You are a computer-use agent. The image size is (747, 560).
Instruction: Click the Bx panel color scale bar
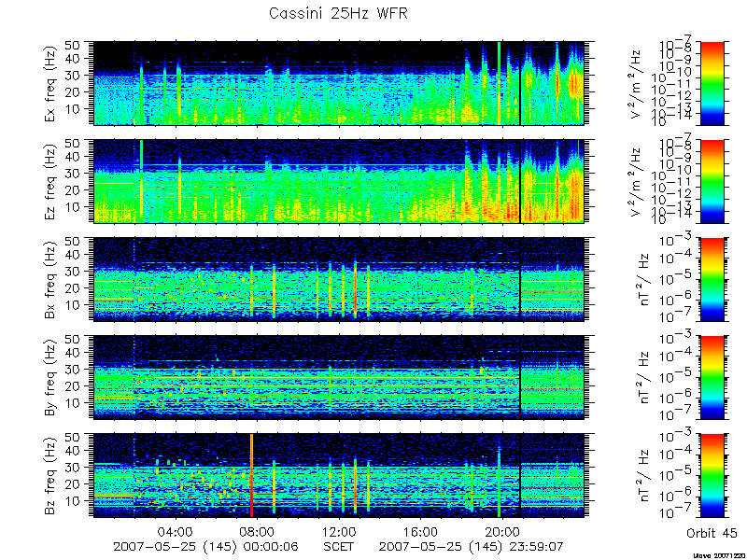point(712,279)
